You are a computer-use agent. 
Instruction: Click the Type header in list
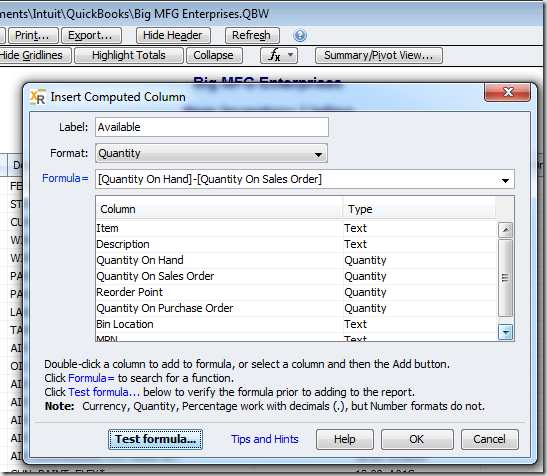tap(419, 209)
